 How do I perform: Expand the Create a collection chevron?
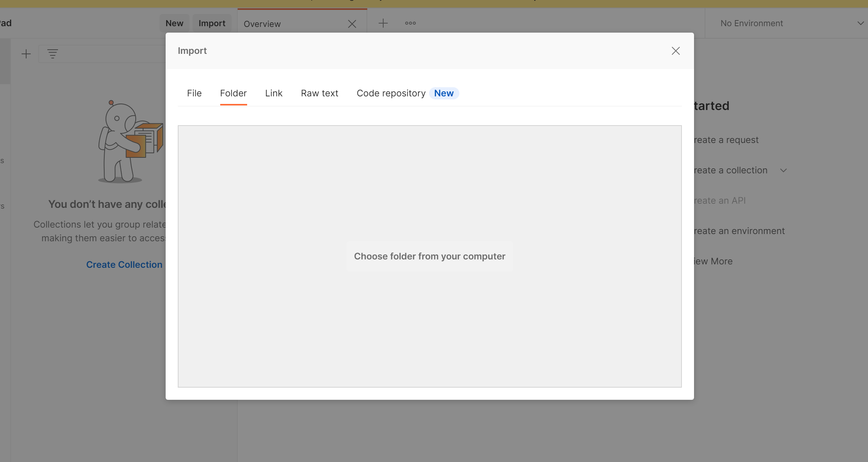(x=783, y=171)
